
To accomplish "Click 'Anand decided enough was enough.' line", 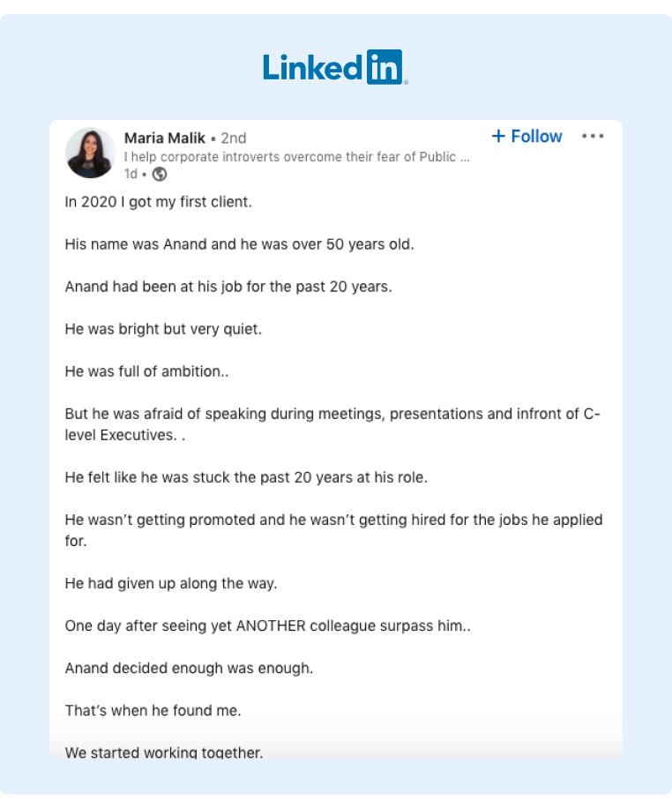I will pos(189,668).
